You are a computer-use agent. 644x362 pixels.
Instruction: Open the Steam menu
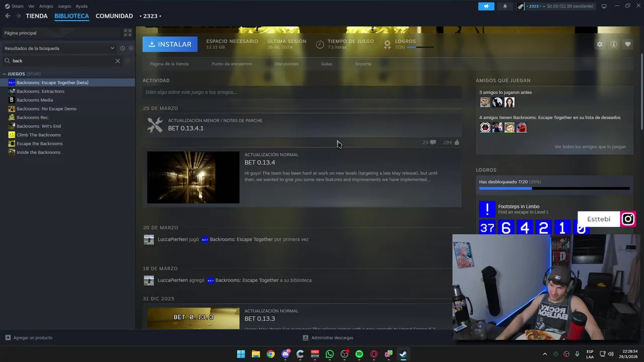tap(14, 6)
